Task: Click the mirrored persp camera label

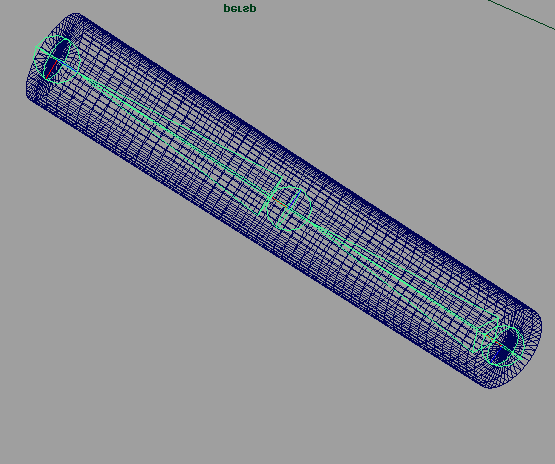Action: 240,8
